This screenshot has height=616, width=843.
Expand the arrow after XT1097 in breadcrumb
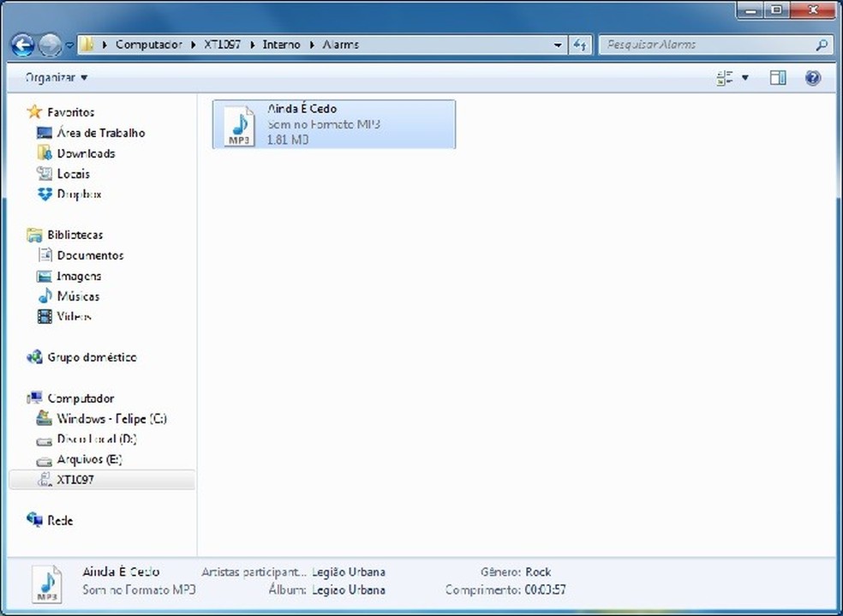252,45
